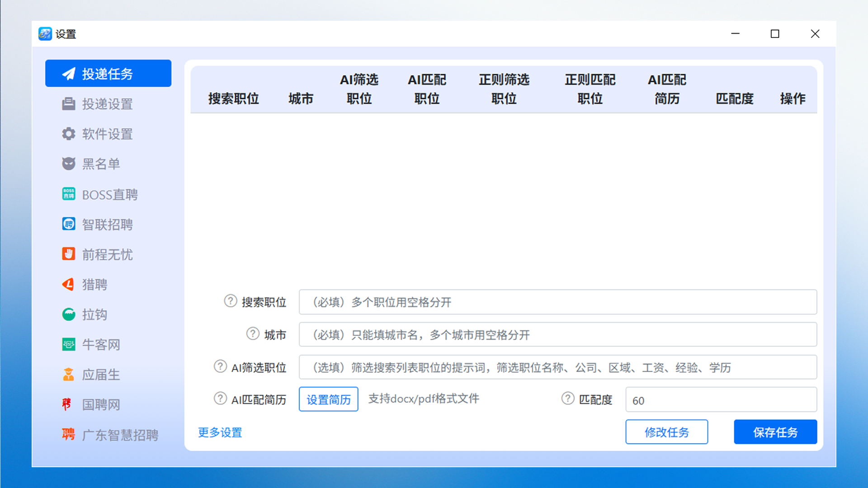
Task: Click the 猎聘 platform icon
Action: pos(69,284)
